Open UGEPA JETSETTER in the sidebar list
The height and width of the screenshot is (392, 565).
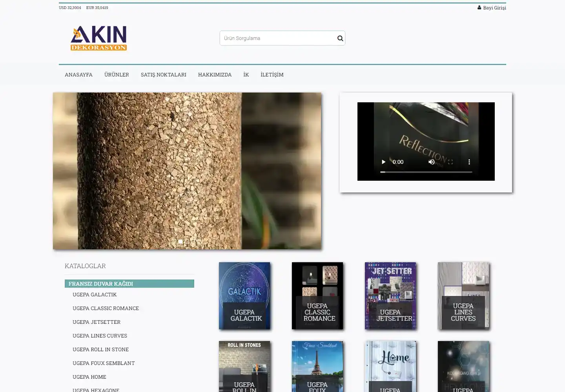click(x=97, y=322)
